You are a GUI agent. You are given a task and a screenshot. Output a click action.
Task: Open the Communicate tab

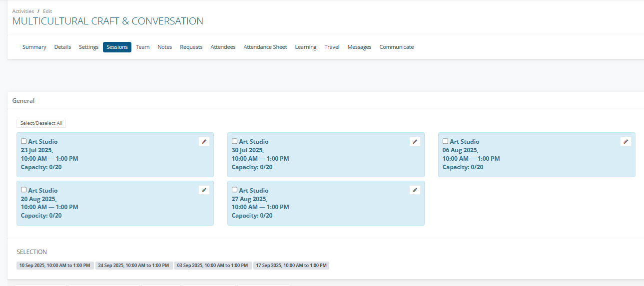click(x=397, y=47)
